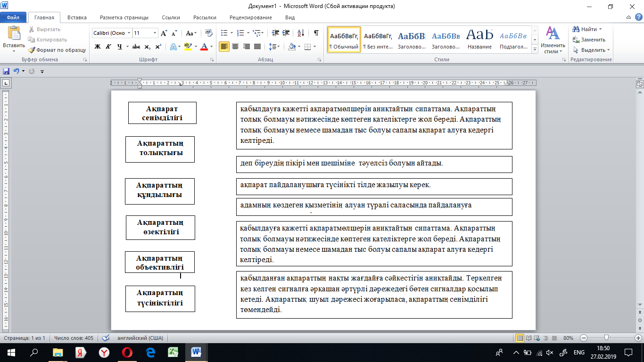The width and height of the screenshot is (644, 362).
Task: Open the Select (Выделить) dropdown
Action: click(x=591, y=50)
